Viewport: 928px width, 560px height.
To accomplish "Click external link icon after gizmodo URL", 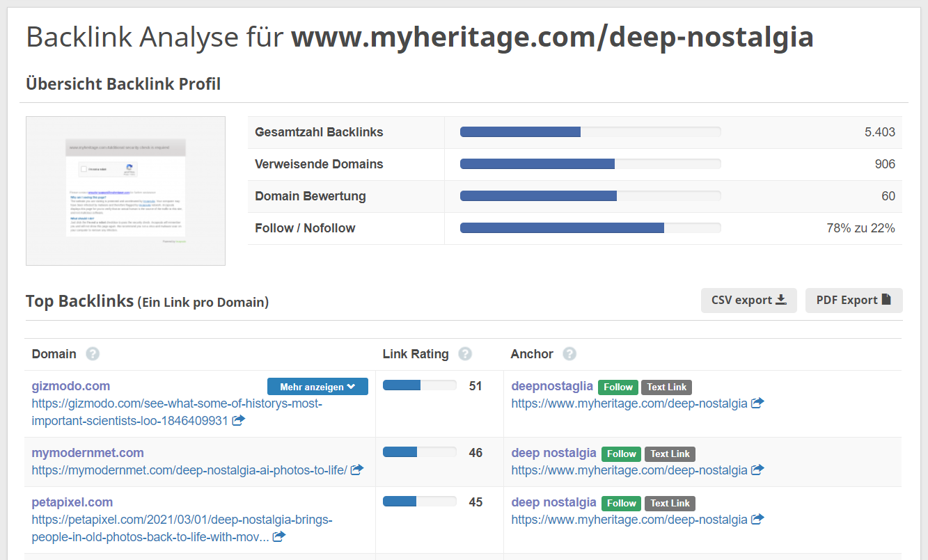I will coord(238,420).
